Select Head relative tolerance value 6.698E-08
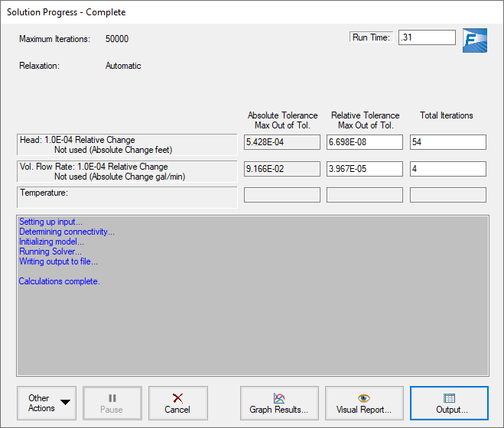Image resolution: width=504 pixels, height=428 pixels. coord(364,142)
